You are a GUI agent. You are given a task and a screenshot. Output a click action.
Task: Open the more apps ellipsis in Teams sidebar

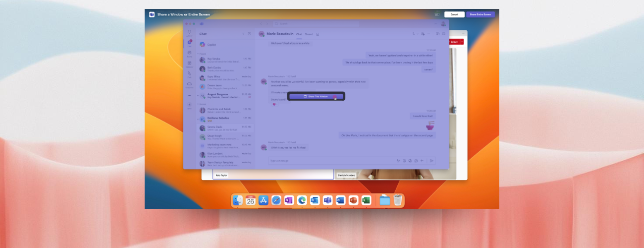[x=189, y=96]
